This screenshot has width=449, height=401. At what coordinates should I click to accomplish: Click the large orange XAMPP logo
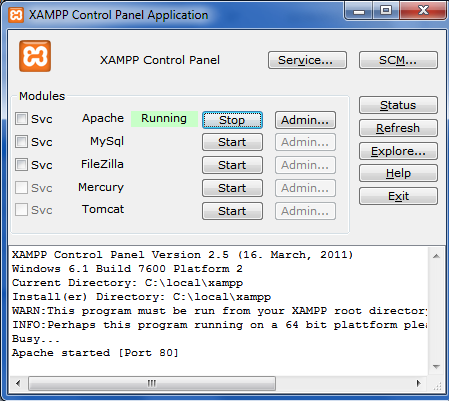coord(35,56)
